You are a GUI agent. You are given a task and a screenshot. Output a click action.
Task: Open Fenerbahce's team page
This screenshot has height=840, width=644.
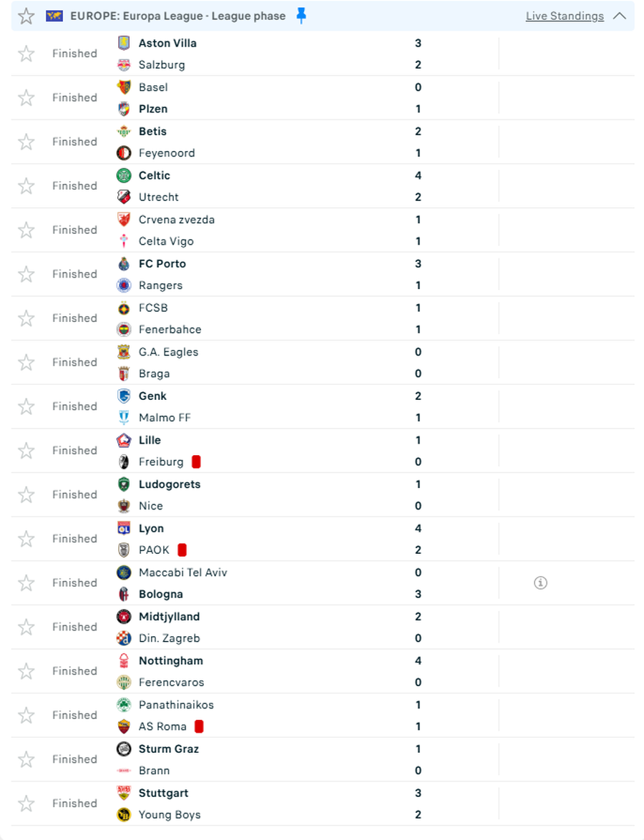[x=170, y=329]
